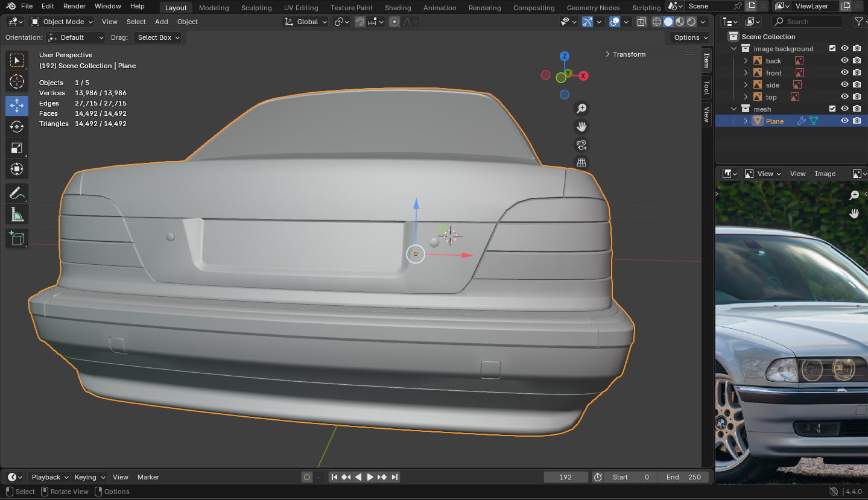The width and height of the screenshot is (868, 500).
Task: Switch to the Sculpting workspace tab
Action: click(256, 8)
